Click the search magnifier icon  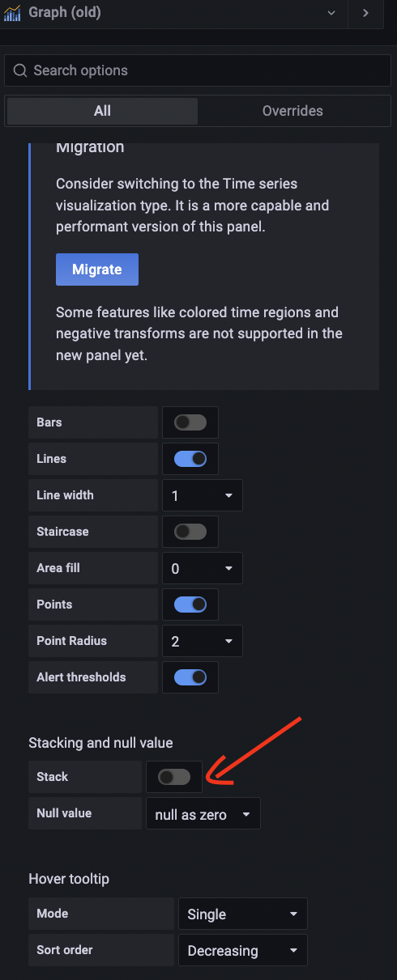21,70
